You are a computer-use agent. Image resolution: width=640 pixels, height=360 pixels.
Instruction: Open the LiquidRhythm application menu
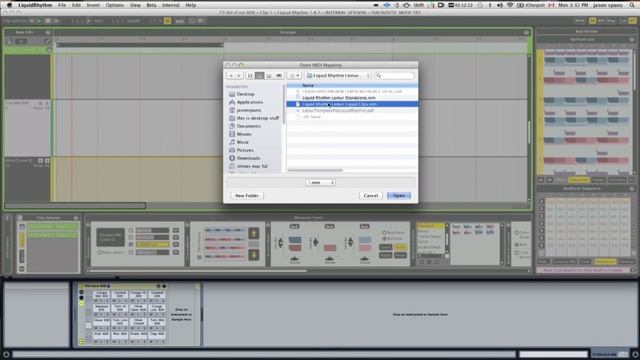click(35, 5)
